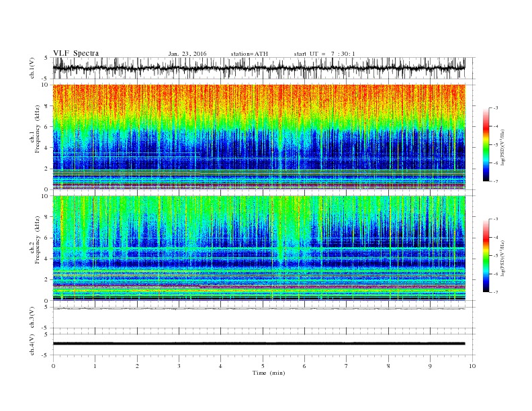
Task: Click the "ch.4(V)" axis label
Action: point(32,345)
